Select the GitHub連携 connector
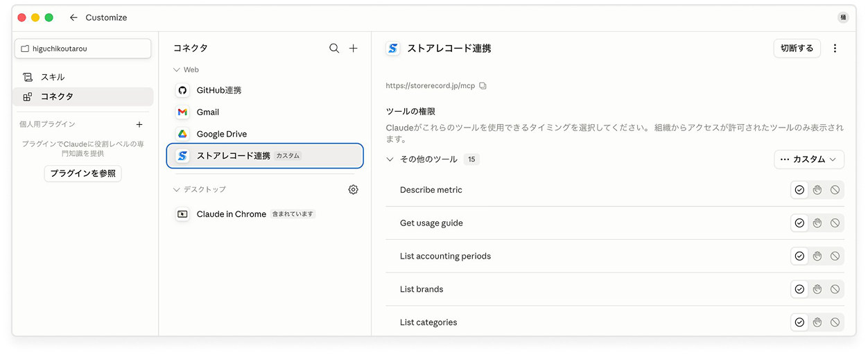 [x=265, y=90]
